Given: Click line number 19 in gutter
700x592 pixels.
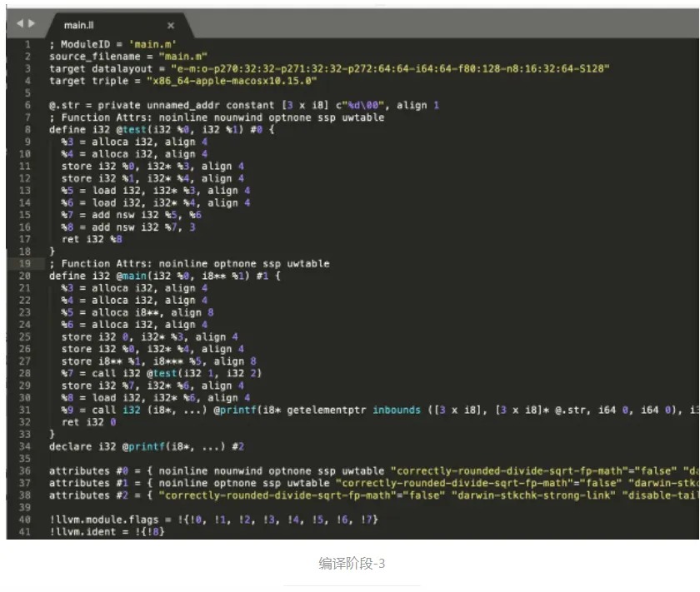Looking at the screenshot, I should tap(24, 263).
